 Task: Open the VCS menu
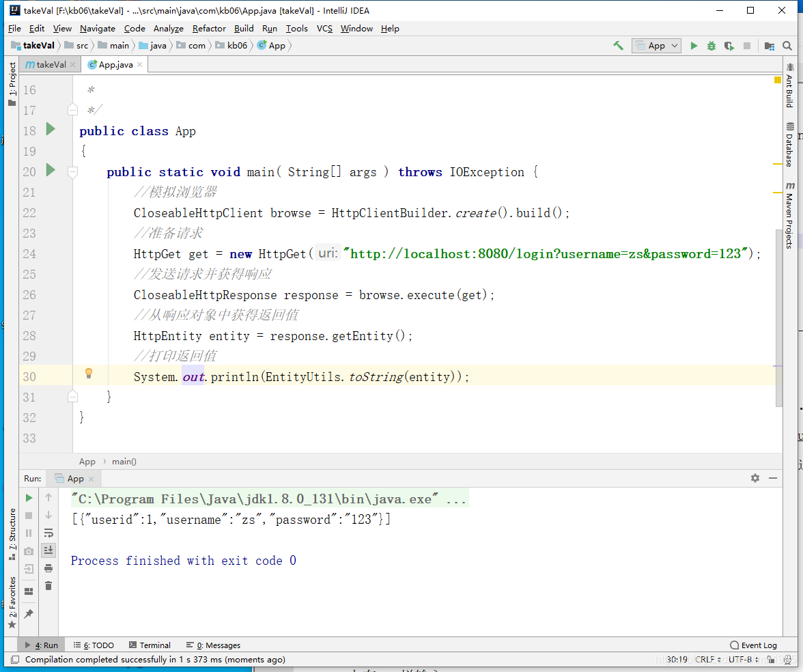pos(325,29)
